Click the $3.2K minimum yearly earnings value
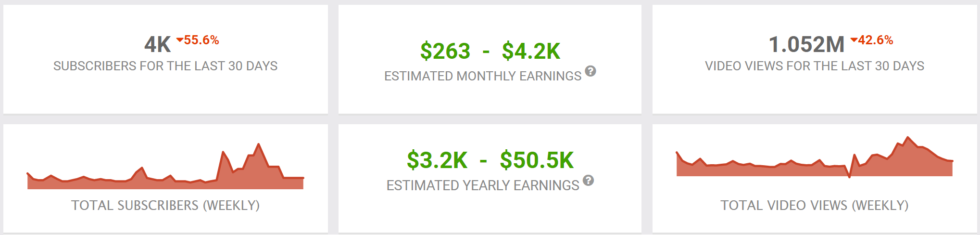The image size is (980, 235). click(437, 160)
